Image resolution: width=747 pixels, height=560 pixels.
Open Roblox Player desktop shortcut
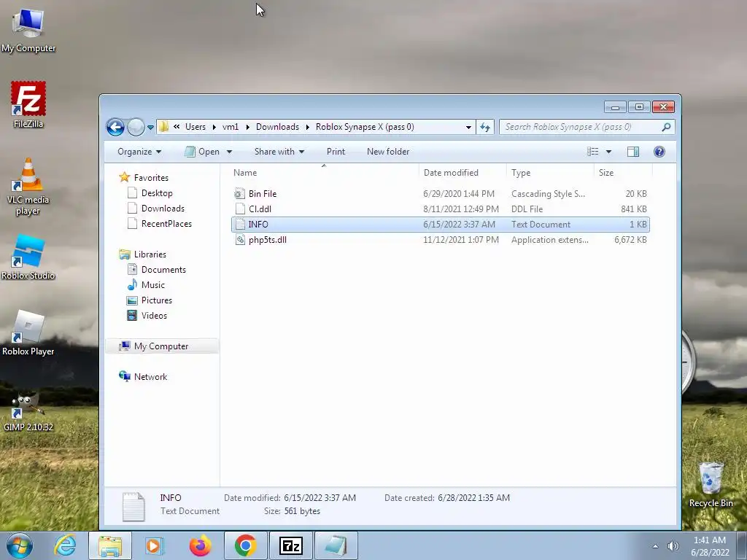(28, 332)
